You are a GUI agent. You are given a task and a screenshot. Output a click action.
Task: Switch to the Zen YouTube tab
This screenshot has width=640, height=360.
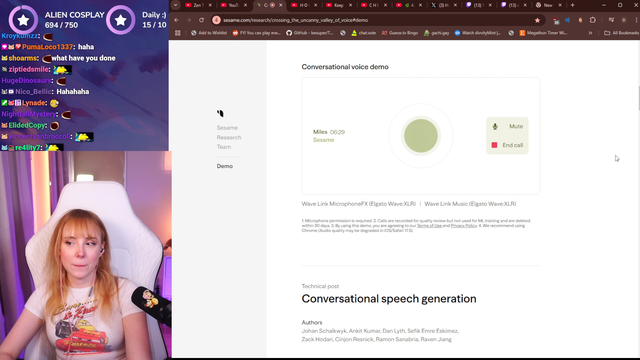(199, 5)
